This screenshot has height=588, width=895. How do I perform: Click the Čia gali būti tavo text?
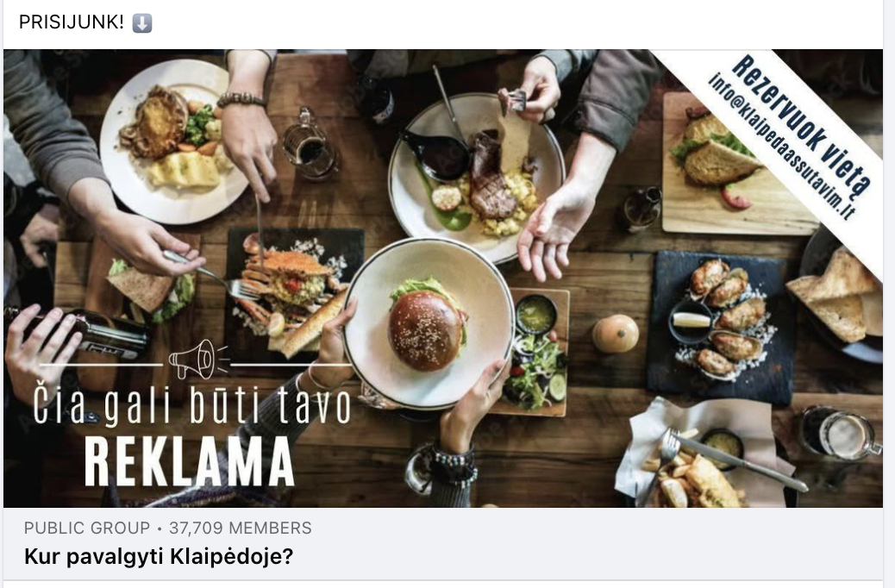tap(191, 406)
